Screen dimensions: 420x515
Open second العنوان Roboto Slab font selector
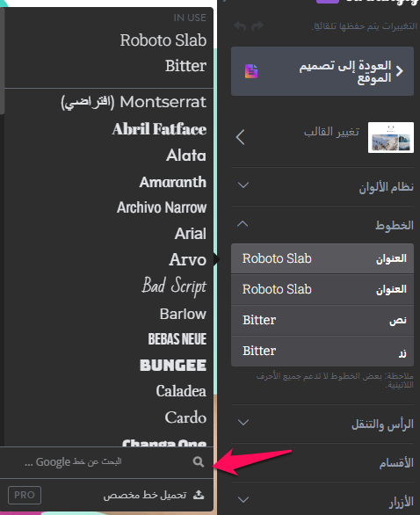pos(322,289)
